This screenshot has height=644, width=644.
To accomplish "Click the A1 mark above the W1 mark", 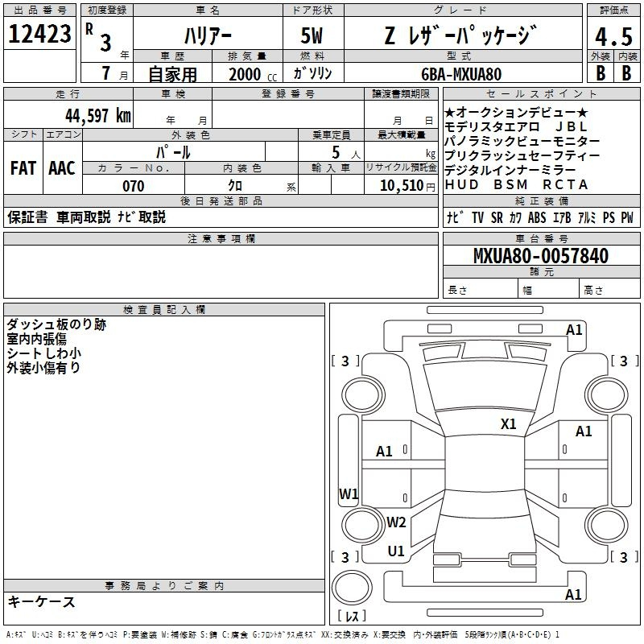I will pyautogui.click(x=385, y=452).
